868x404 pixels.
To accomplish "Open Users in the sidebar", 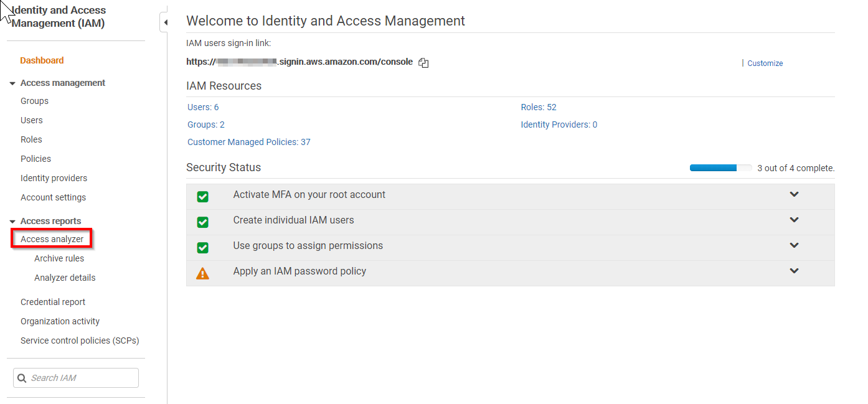I will pyautogui.click(x=32, y=120).
